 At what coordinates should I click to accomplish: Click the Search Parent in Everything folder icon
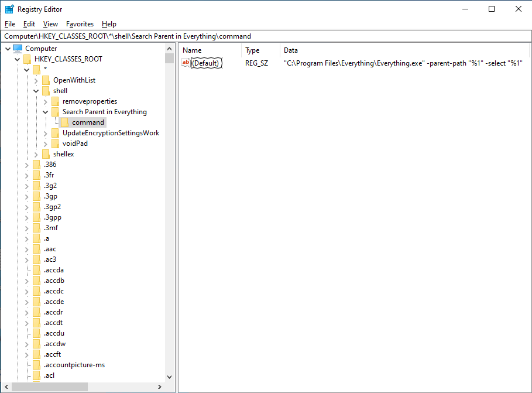tap(54, 111)
